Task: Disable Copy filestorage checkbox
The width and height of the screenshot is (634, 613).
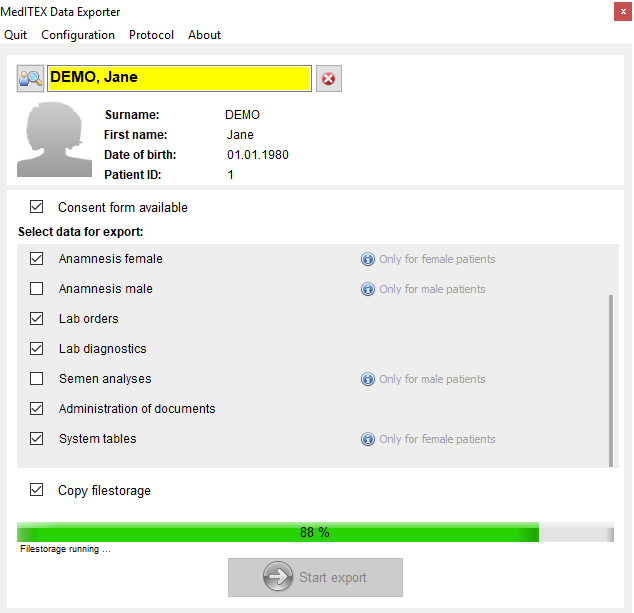Action: click(x=36, y=490)
